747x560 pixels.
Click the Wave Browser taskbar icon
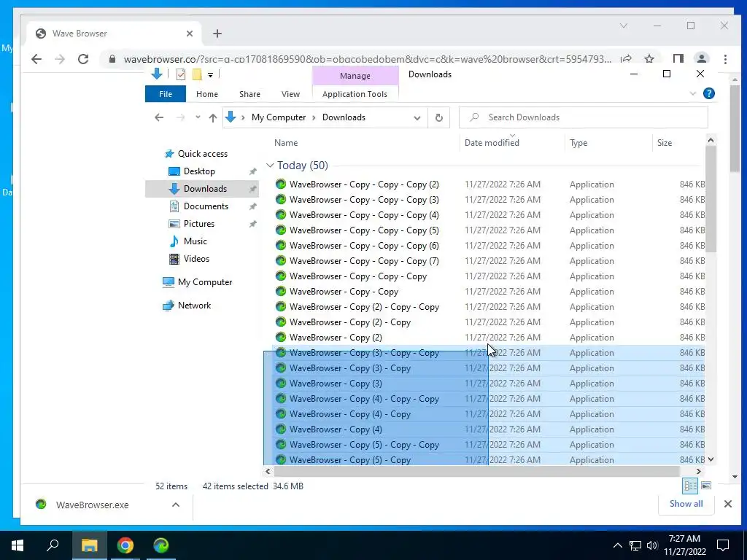(160, 545)
